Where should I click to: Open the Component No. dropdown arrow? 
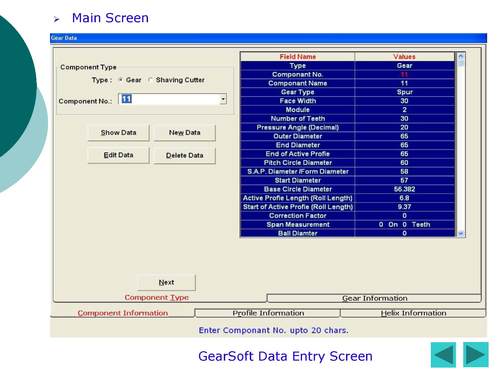[x=223, y=99]
